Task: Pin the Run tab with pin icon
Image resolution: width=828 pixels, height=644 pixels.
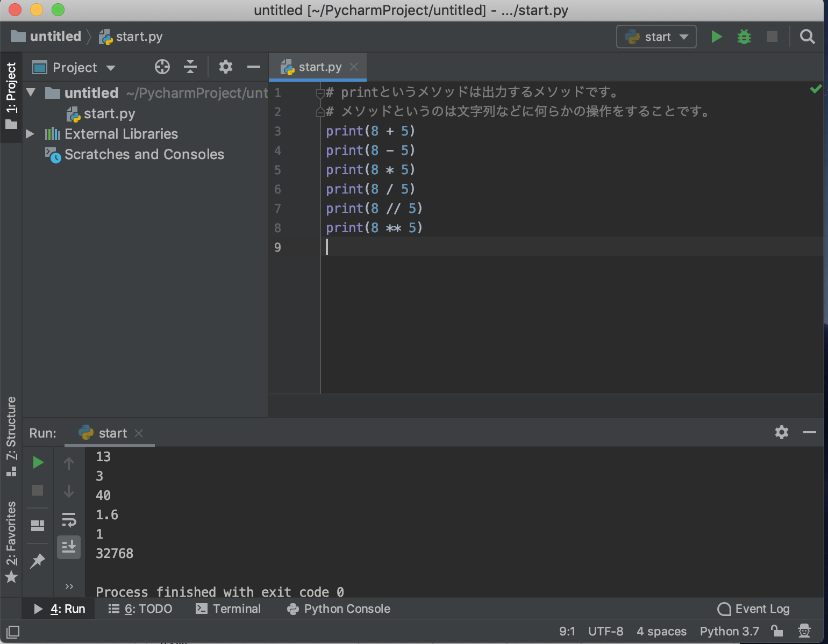Action: (x=38, y=561)
